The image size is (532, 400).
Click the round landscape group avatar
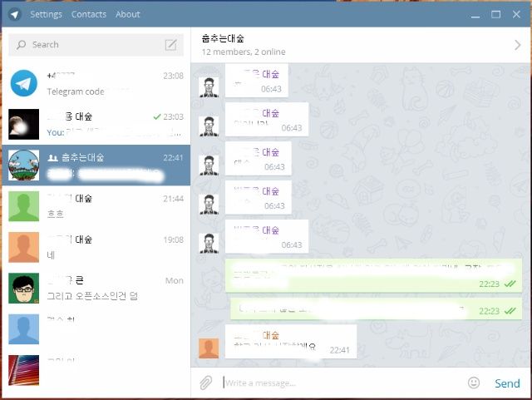(x=23, y=165)
